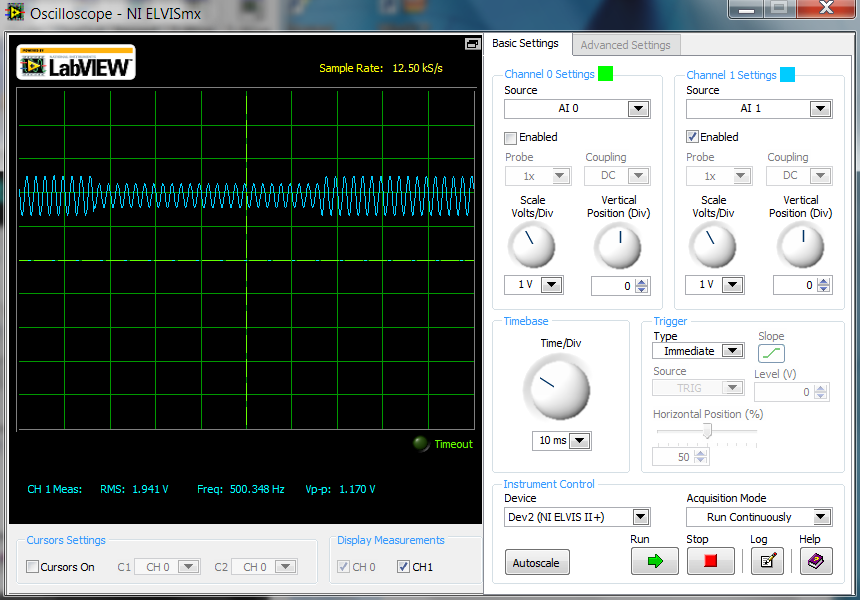Minimize the Oscilloscope window
860x600 pixels.
coord(746,8)
